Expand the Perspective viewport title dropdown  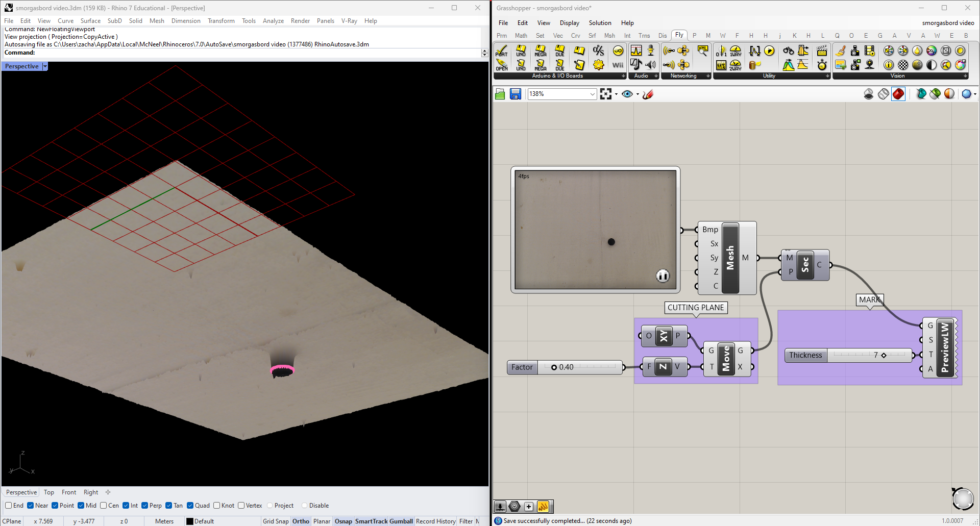pyautogui.click(x=45, y=66)
